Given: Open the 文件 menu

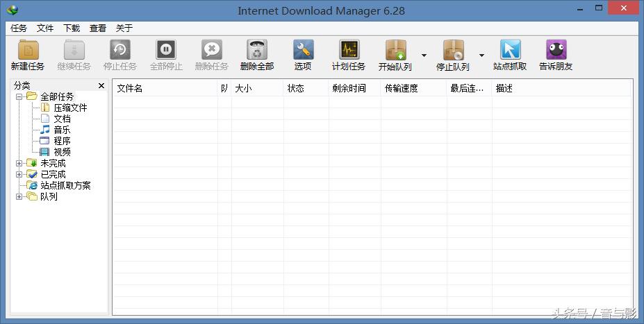Looking at the screenshot, I should [44, 28].
